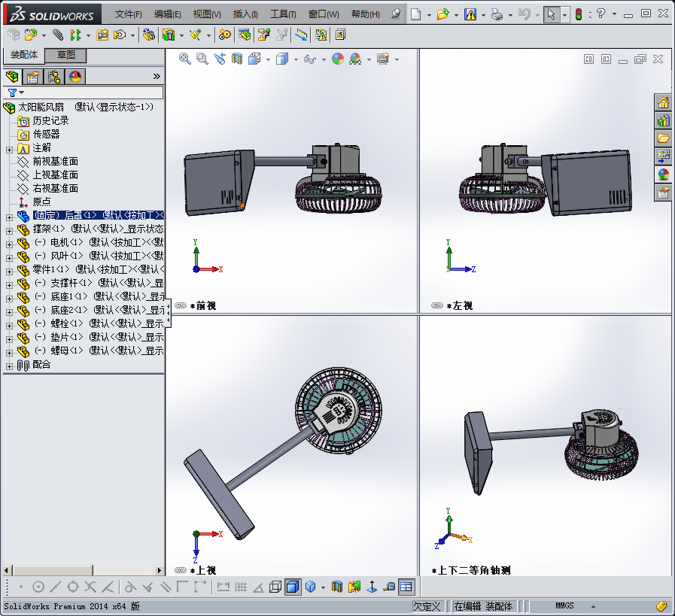Toggle view link icon beside *上视
This screenshot has height=616, width=675.
(x=181, y=570)
